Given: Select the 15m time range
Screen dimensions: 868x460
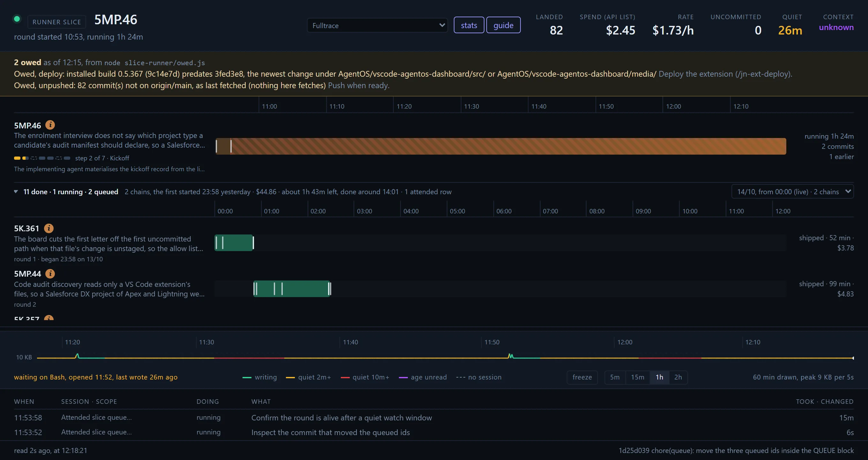Looking at the screenshot, I should pos(638,377).
